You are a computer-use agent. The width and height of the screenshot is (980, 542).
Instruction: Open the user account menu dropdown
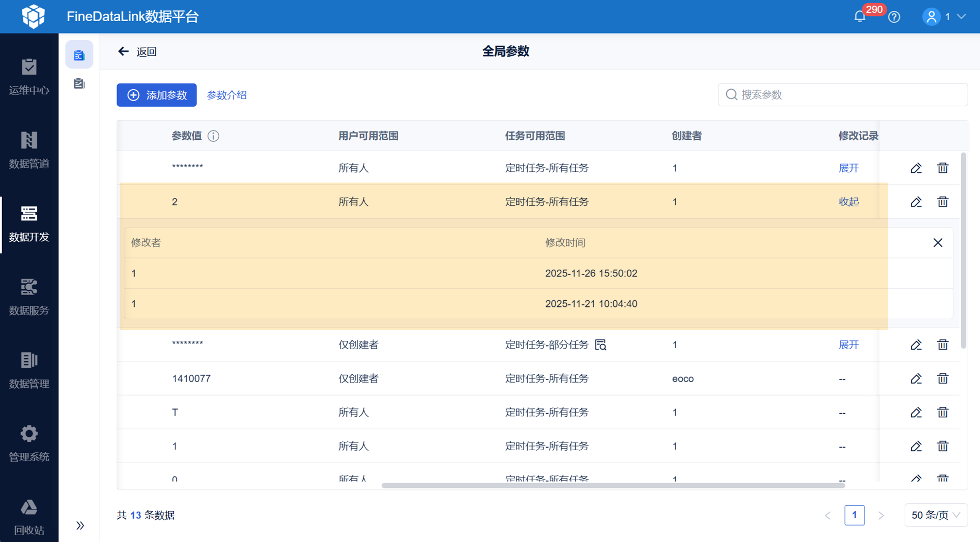click(x=944, y=17)
